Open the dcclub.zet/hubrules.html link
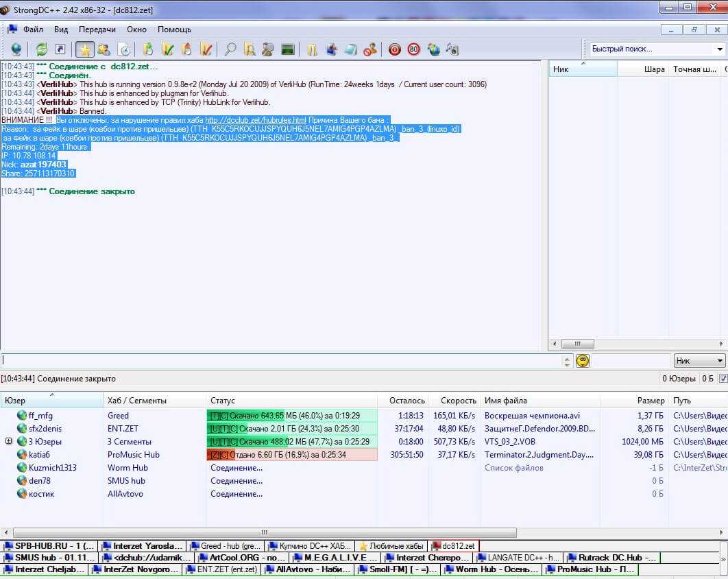Viewport: 728px width, 579px height. point(256,120)
